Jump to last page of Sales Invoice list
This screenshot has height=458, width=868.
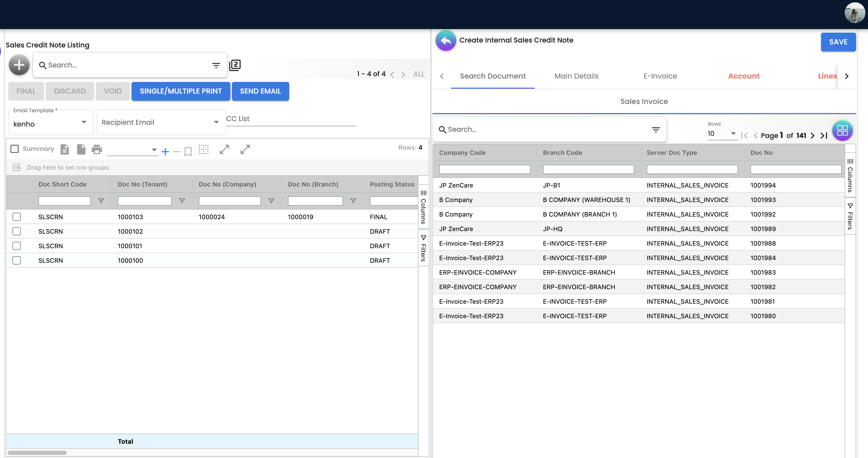click(x=824, y=135)
